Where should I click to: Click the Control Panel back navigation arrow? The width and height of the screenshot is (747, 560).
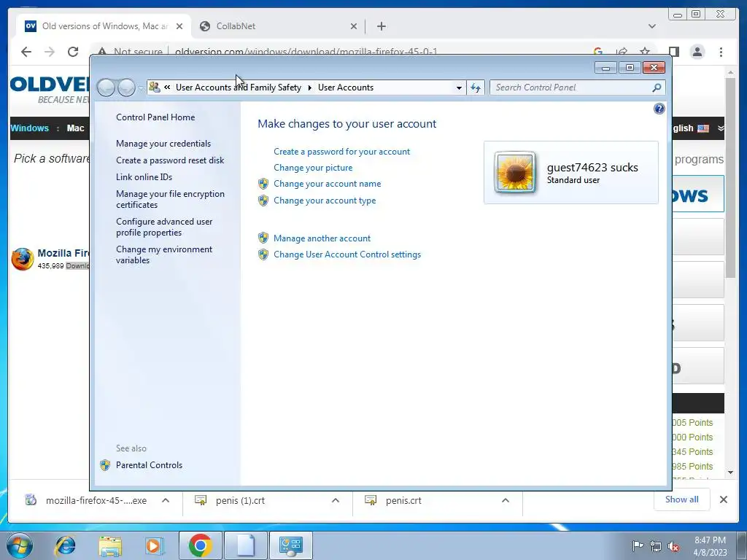point(106,87)
